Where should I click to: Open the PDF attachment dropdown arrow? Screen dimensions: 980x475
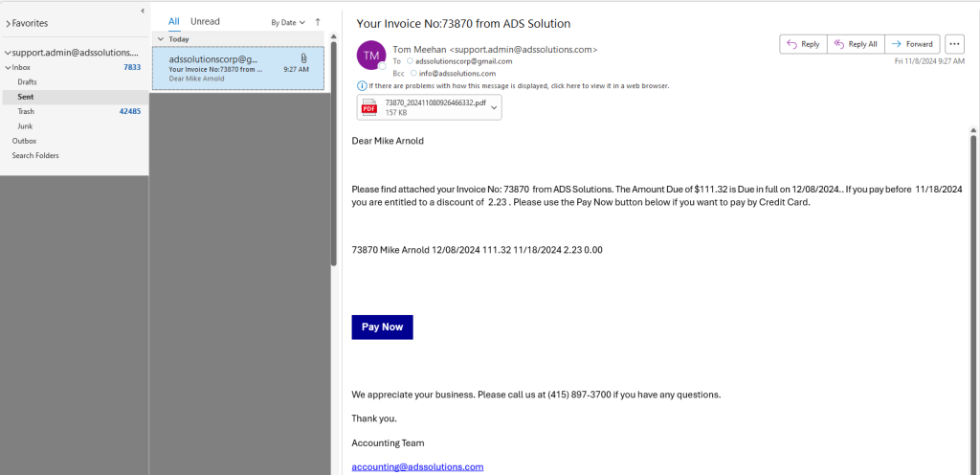tap(494, 107)
